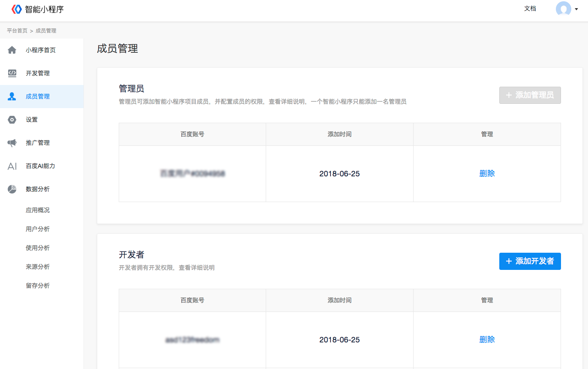Click 添加时间 header in administrator table
588x369 pixels.
pos(339,134)
